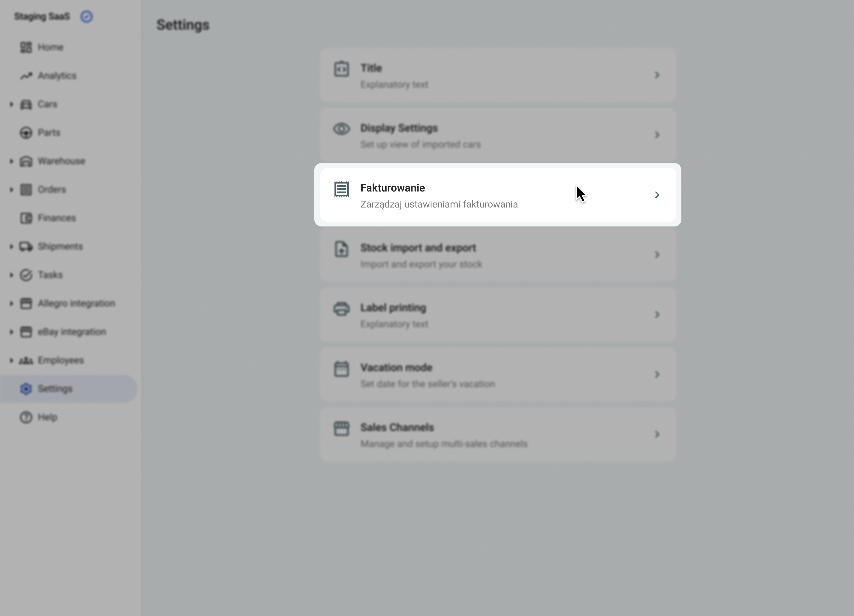
Task: Open the Title settings card chevron
Action: (x=657, y=75)
